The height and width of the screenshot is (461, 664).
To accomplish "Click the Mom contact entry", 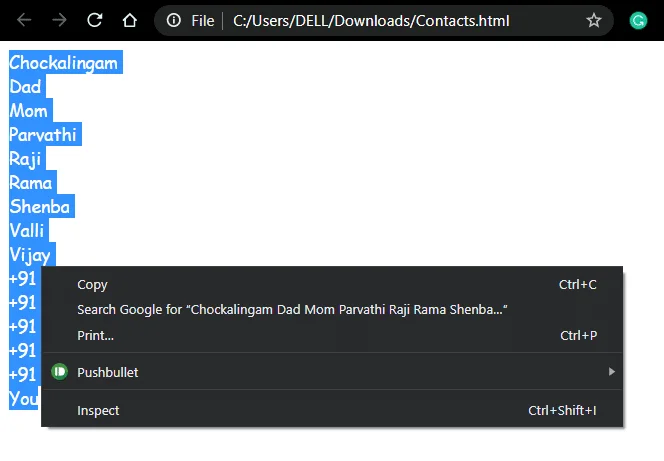I will tap(28, 110).
